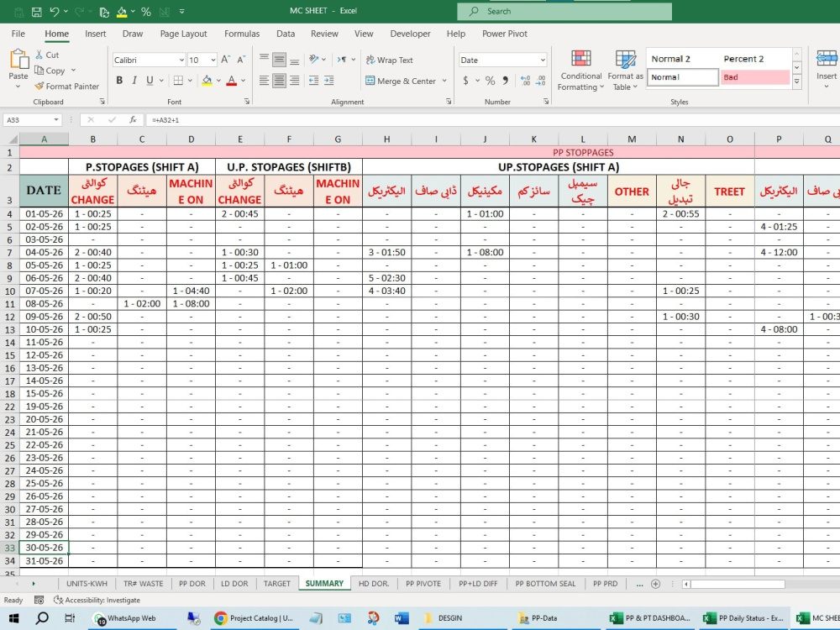The width and height of the screenshot is (840, 630).
Task: Toggle Bold formatting
Action: [x=119, y=81]
